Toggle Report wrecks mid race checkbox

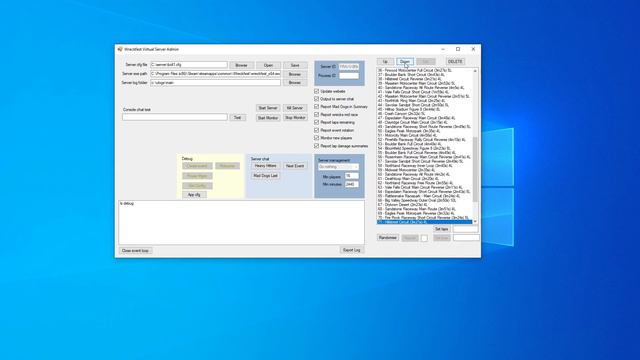click(x=316, y=114)
